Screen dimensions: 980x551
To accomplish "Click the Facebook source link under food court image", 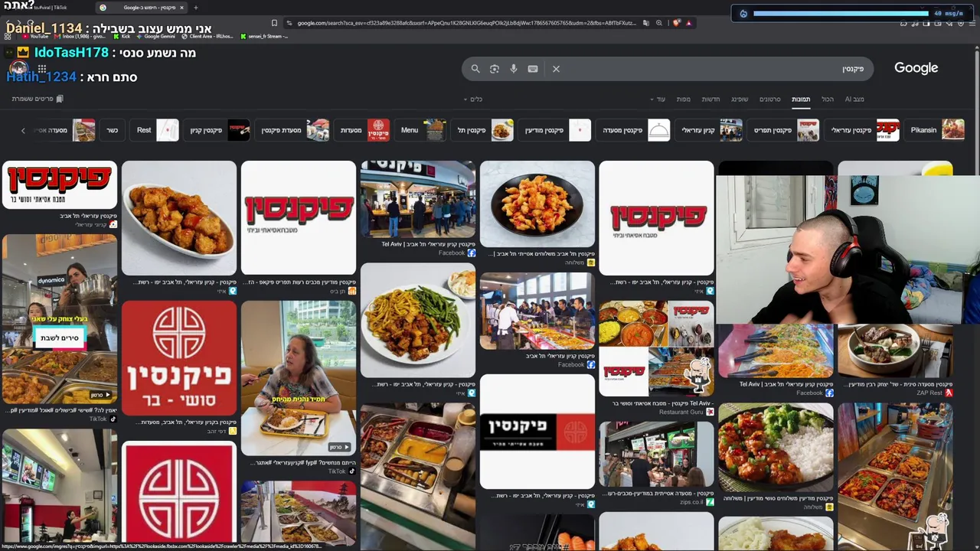I will click(457, 253).
